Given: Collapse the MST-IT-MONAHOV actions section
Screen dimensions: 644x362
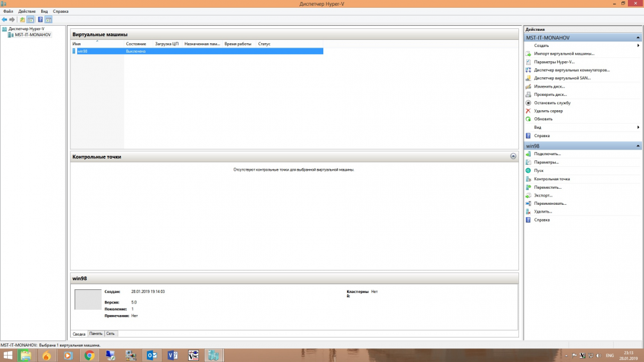Looking at the screenshot, I should pos(638,38).
